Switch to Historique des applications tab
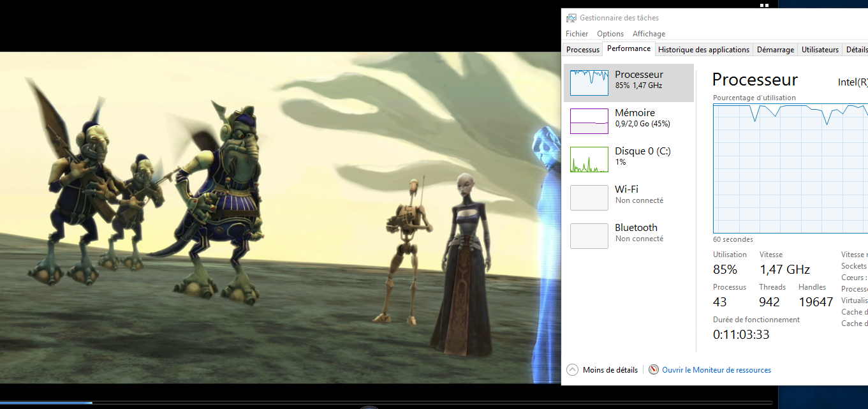The width and height of the screenshot is (868, 409). (703, 50)
